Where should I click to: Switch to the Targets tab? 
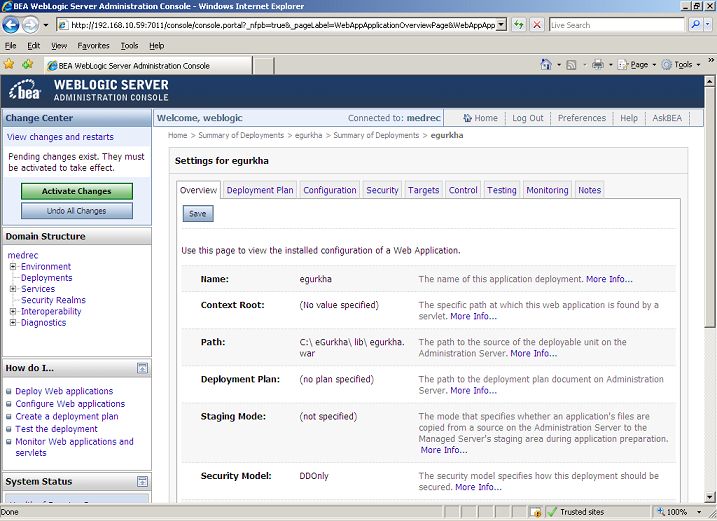click(x=423, y=190)
